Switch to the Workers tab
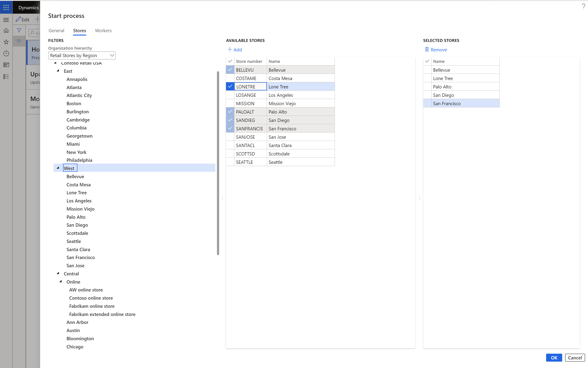This screenshot has height=368, width=588. tap(103, 30)
